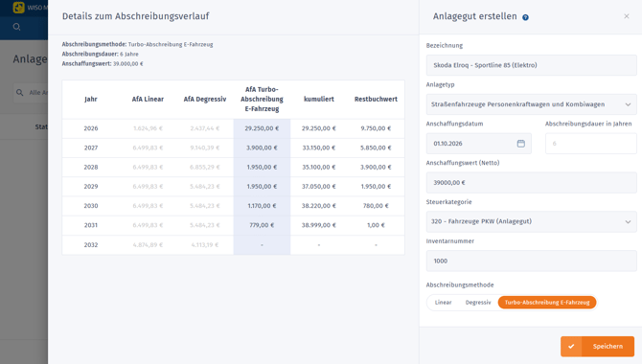
Task: Close the Anlagegut erstellen panel
Action: tap(626, 16)
